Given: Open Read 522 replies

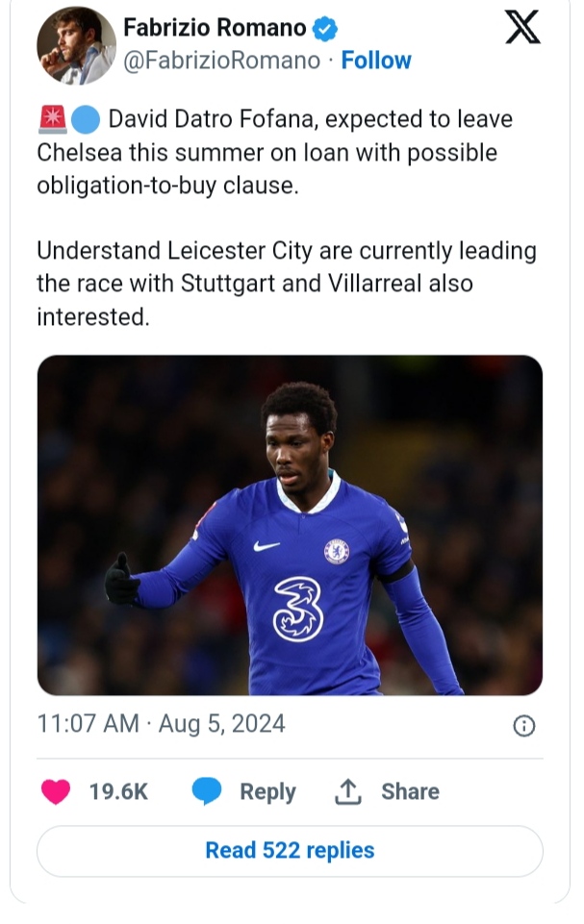Looking at the screenshot, I should click(x=290, y=851).
